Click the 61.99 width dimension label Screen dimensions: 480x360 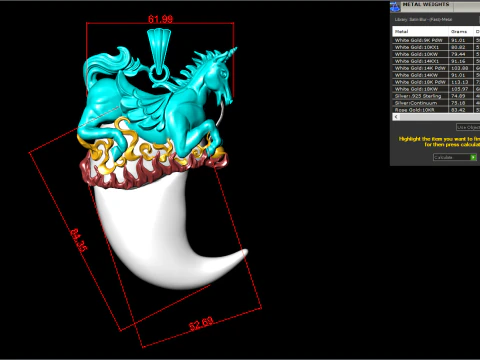(160, 19)
